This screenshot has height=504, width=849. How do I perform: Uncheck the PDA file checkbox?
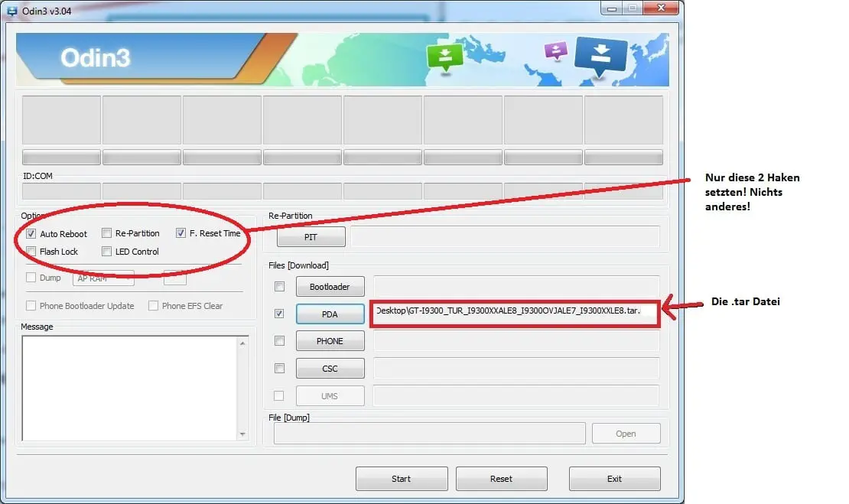point(279,314)
